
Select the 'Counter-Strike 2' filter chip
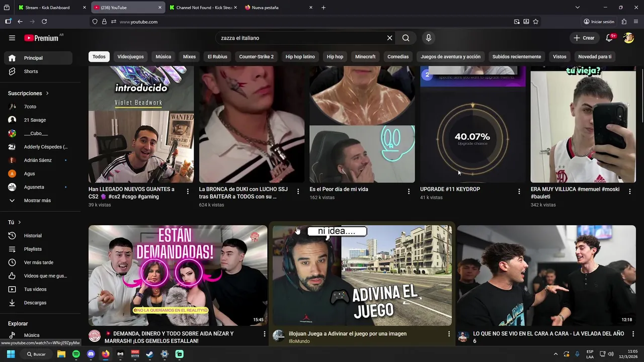(256, 57)
